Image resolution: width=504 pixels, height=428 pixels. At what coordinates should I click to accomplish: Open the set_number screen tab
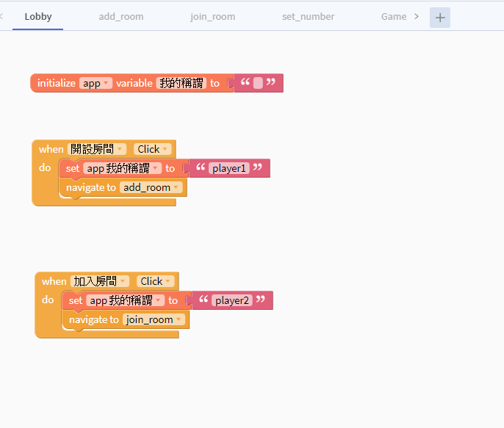[308, 17]
